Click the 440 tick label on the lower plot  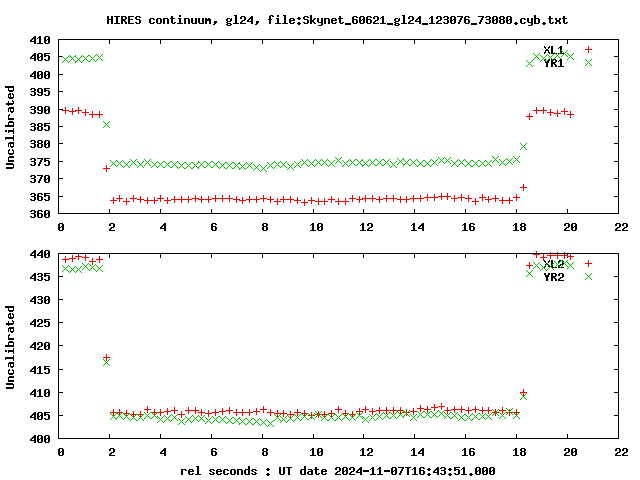coord(40,254)
